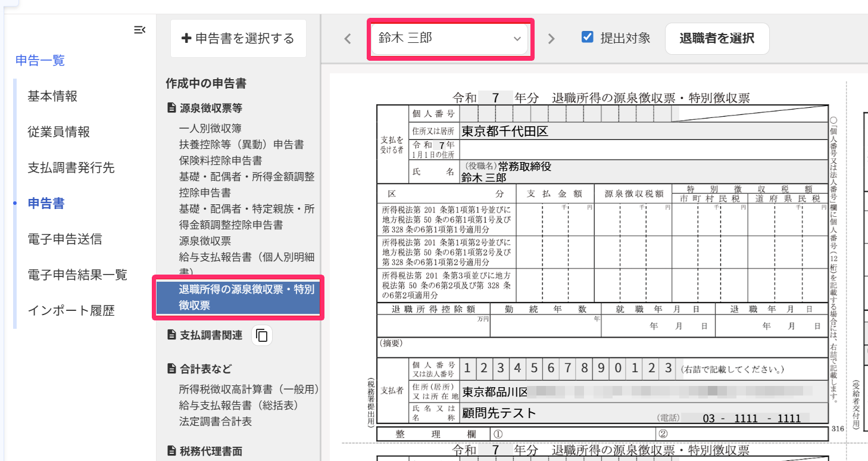Click the 源泉徴収票等 group heading

(x=211, y=108)
